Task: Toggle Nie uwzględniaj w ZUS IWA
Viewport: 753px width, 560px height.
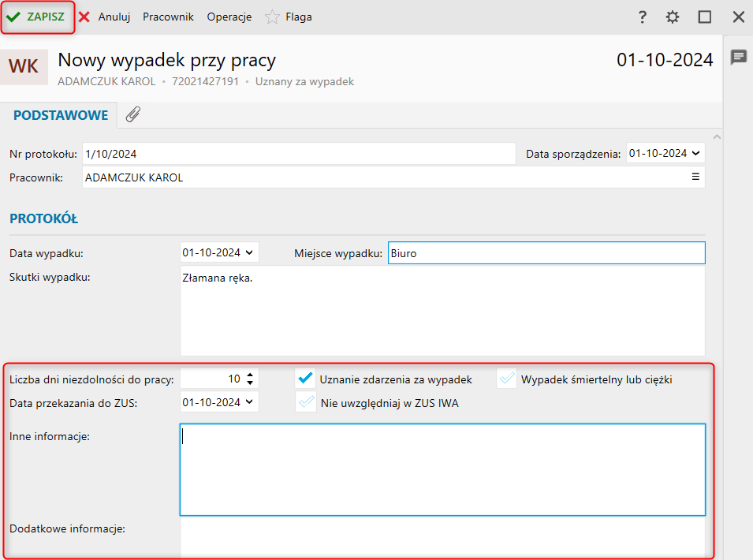Action: [306, 402]
